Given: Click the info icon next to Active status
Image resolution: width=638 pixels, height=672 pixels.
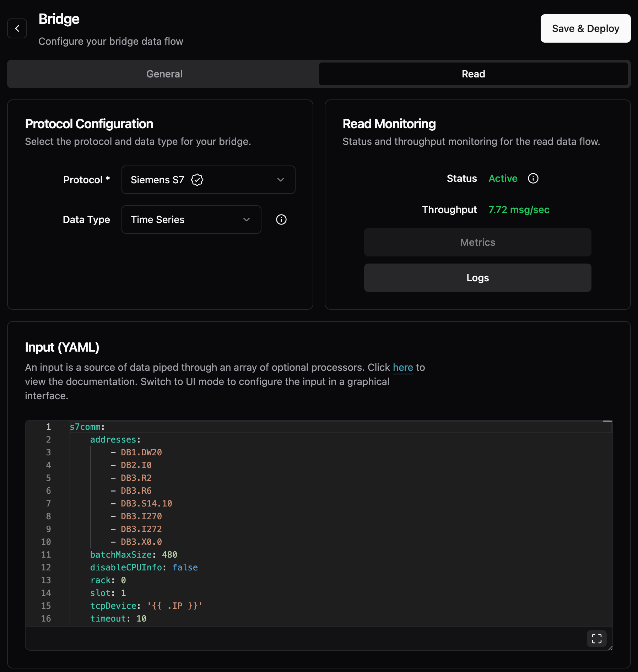Looking at the screenshot, I should [533, 178].
